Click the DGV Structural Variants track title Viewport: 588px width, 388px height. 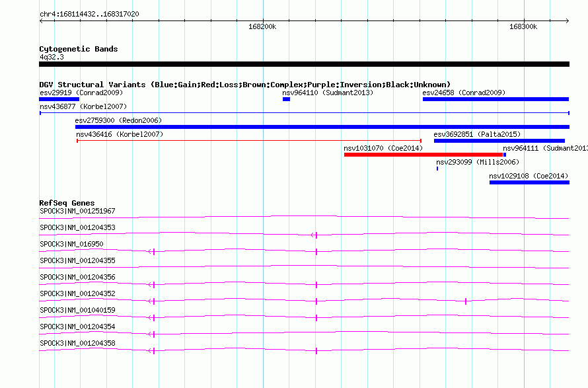point(245,85)
